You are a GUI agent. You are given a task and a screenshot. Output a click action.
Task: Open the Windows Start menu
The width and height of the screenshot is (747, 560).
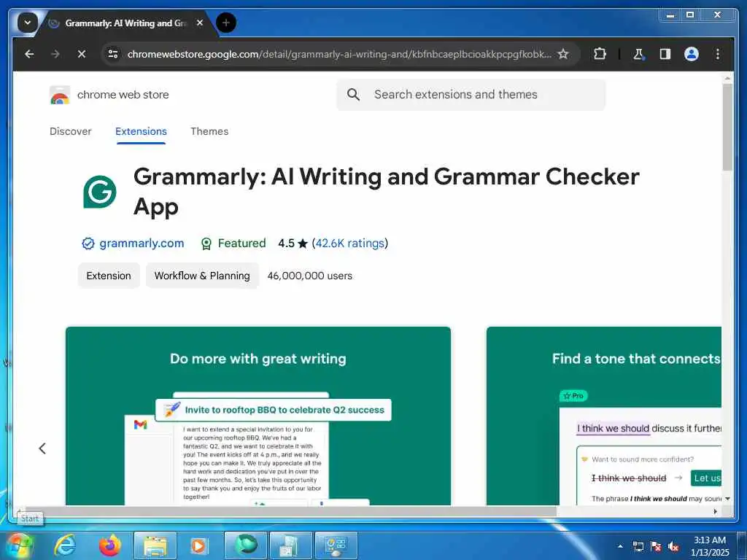(x=18, y=545)
